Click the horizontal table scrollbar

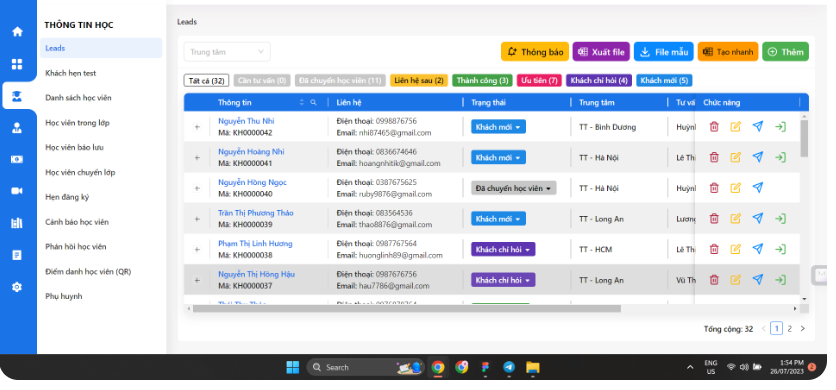click(x=407, y=308)
